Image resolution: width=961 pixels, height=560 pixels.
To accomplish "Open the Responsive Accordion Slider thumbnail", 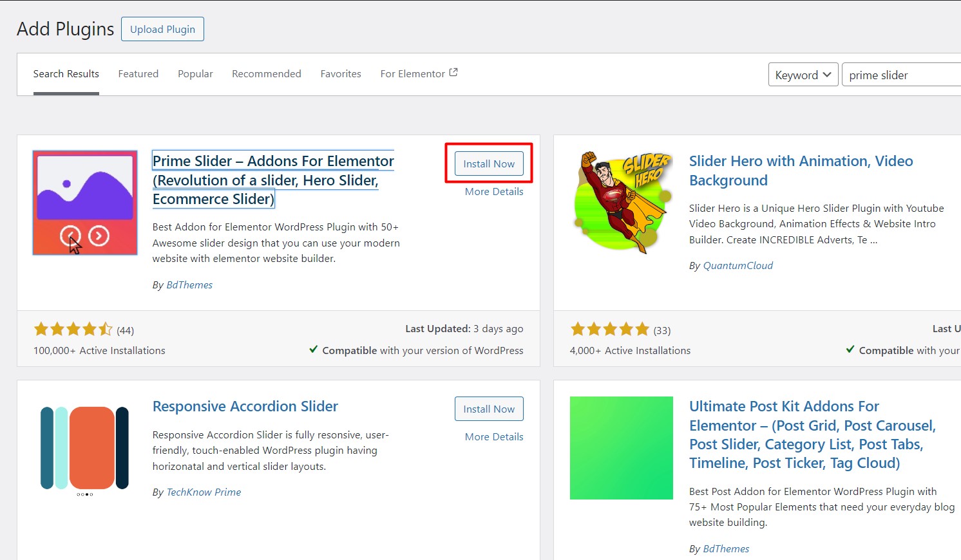I will [85, 448].
